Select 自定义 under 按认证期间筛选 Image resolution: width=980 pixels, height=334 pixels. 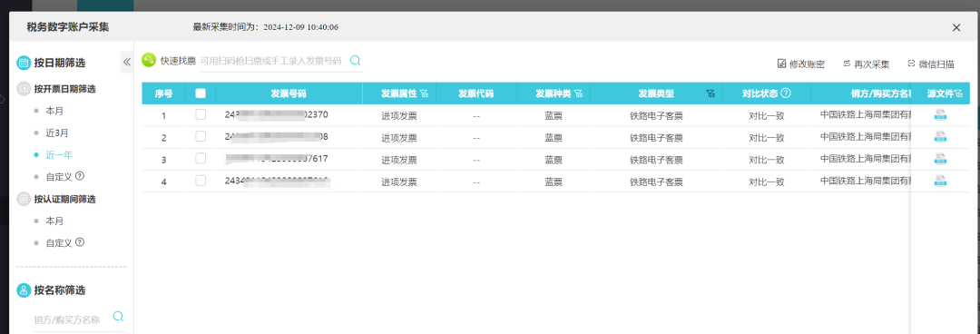point(59,242)
